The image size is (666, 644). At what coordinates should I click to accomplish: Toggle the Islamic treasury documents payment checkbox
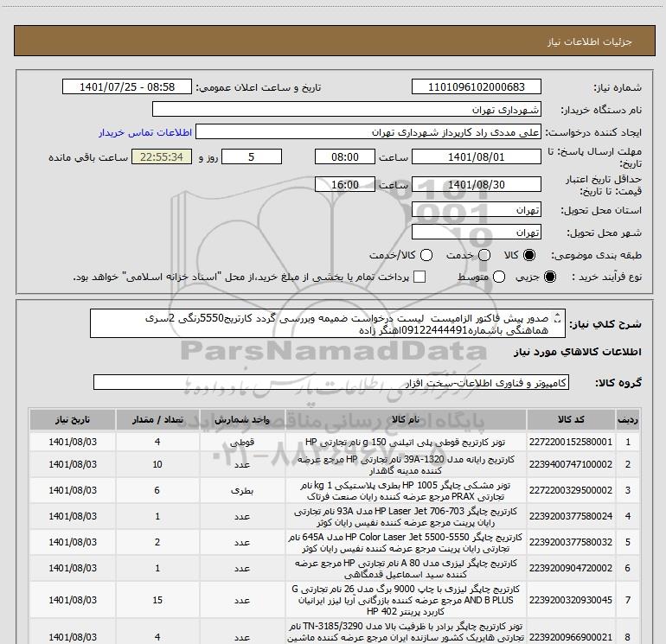click(419, 277)
